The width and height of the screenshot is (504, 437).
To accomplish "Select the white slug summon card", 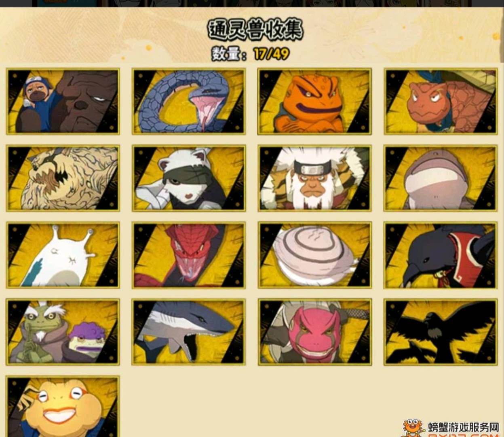I will point(63,255).
